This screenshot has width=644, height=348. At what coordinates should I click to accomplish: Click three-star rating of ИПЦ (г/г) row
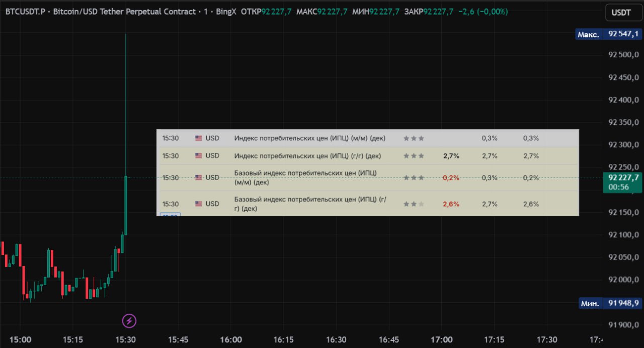click(414, 156)
